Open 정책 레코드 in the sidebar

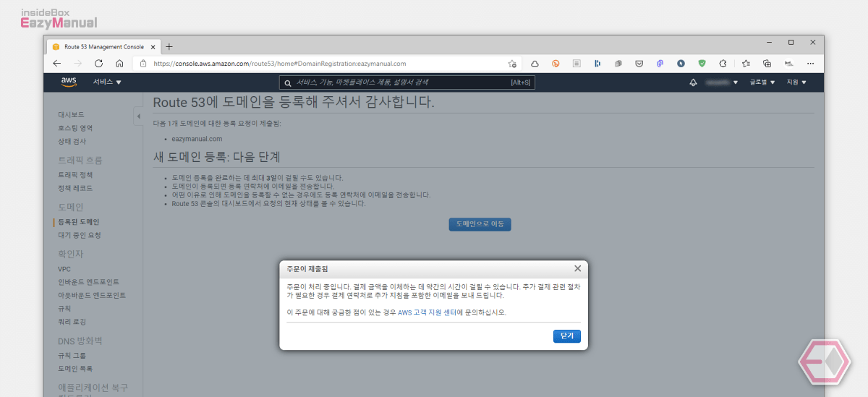tap(75, 188)
